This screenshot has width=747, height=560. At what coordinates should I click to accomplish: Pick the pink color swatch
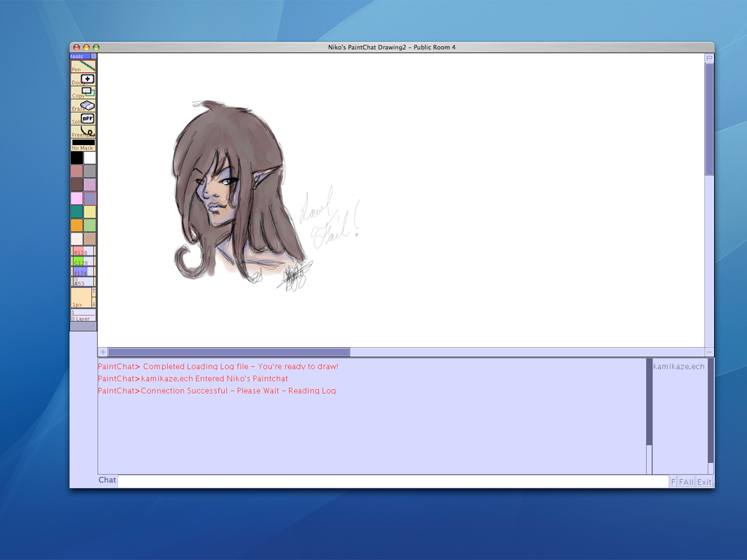(77, 198)
